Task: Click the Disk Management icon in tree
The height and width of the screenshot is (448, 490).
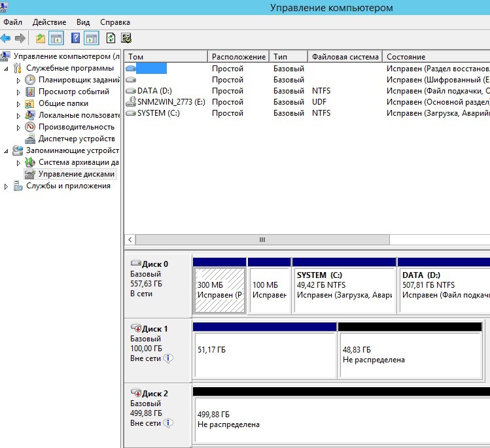Action: [x=30, y=174]
